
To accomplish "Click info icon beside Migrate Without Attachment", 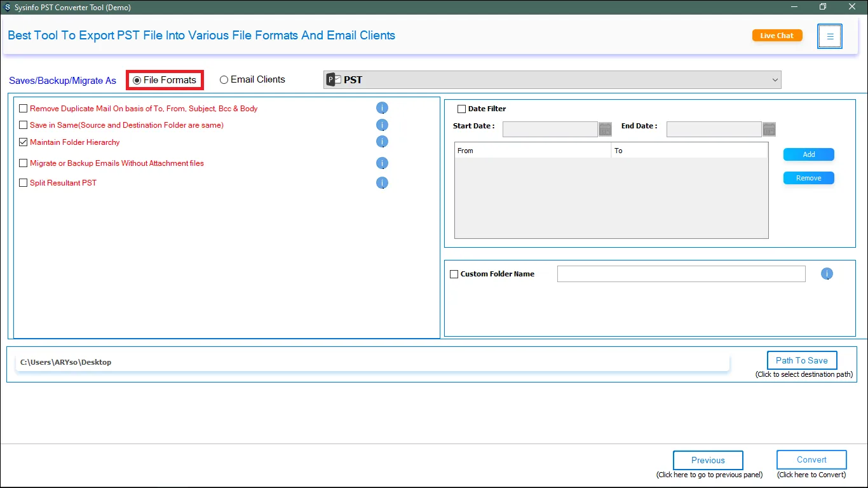I will pos(382,163).
